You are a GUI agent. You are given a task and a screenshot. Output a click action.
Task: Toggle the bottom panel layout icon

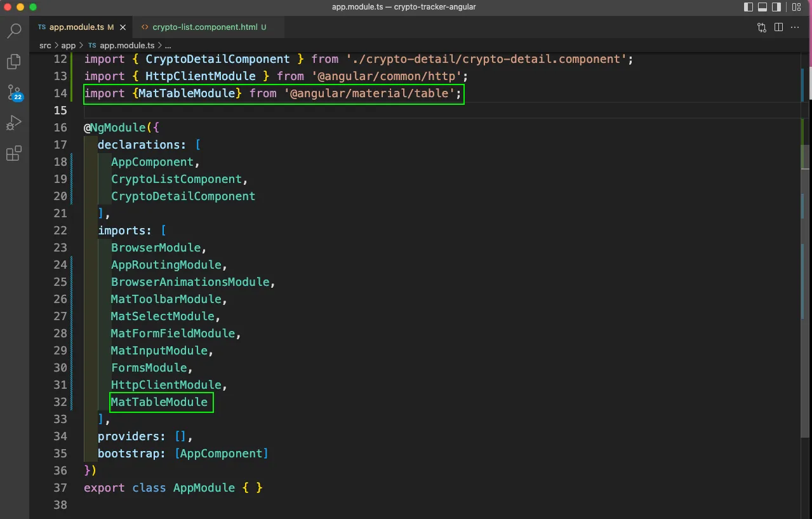pyautogui.click(x=762, y=7)
